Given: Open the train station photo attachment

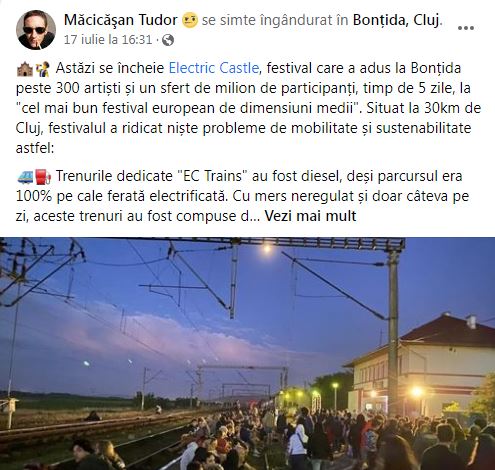Looking at the screenshot, I should (247, 354).
